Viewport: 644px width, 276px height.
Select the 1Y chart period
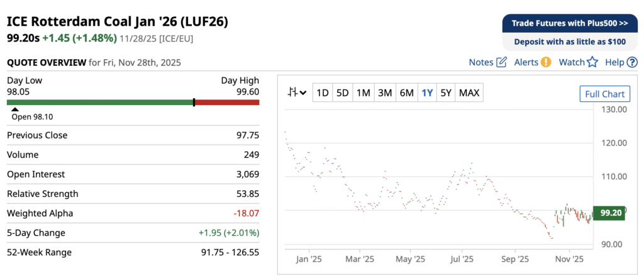[427, 93]
